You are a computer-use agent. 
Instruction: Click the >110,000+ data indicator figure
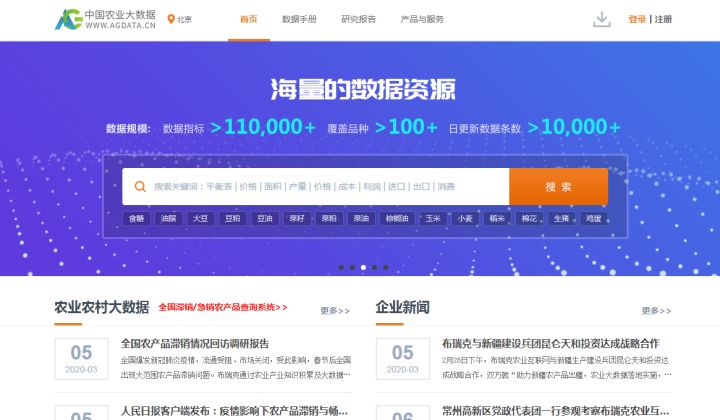click(x=263, y=127)
